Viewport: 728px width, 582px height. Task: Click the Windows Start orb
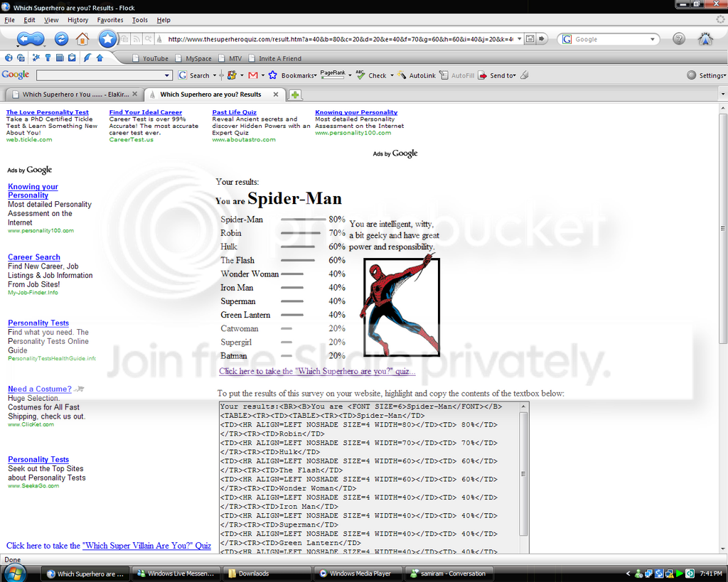pos(16,573)
